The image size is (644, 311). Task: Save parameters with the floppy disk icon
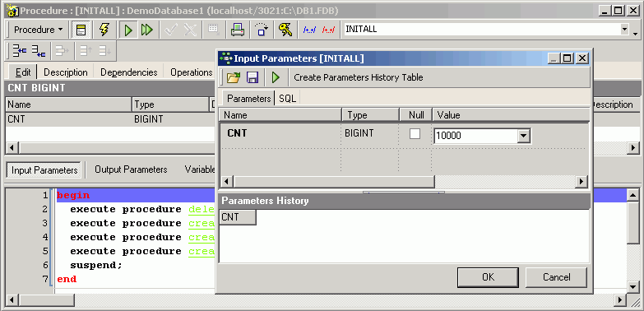tap(253, 77)
